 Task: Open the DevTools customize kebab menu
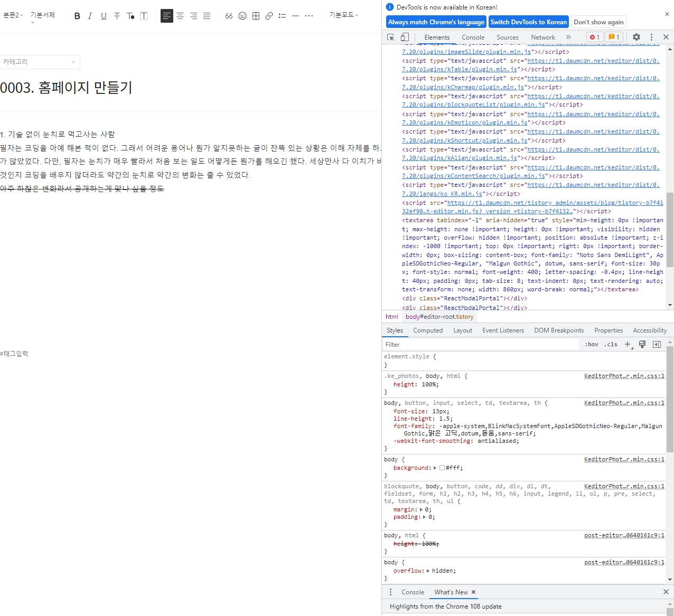coord(651,37)
